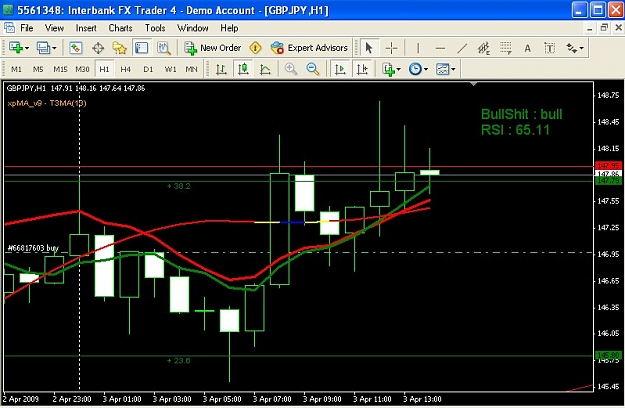Switch to line chart display
625x408 pixels.
click(x=265, y=69)
